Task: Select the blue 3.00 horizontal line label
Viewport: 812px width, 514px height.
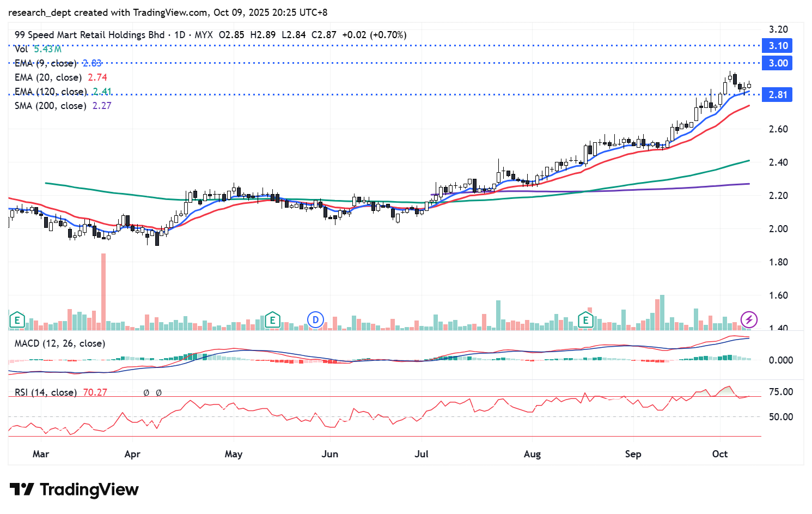Action: coord(778,63)
